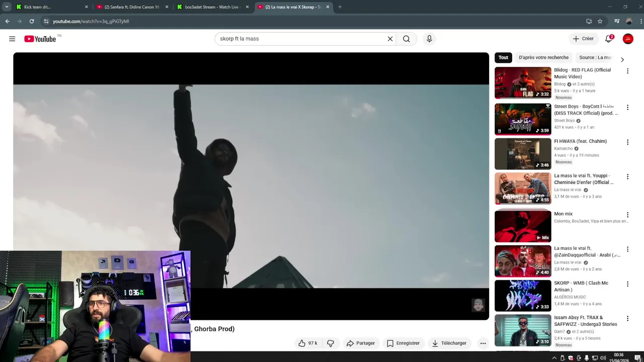Open the YouTube hamburger guide menu
The height and width of the screenshot is (362, 644).
click(x=12, y=39)
